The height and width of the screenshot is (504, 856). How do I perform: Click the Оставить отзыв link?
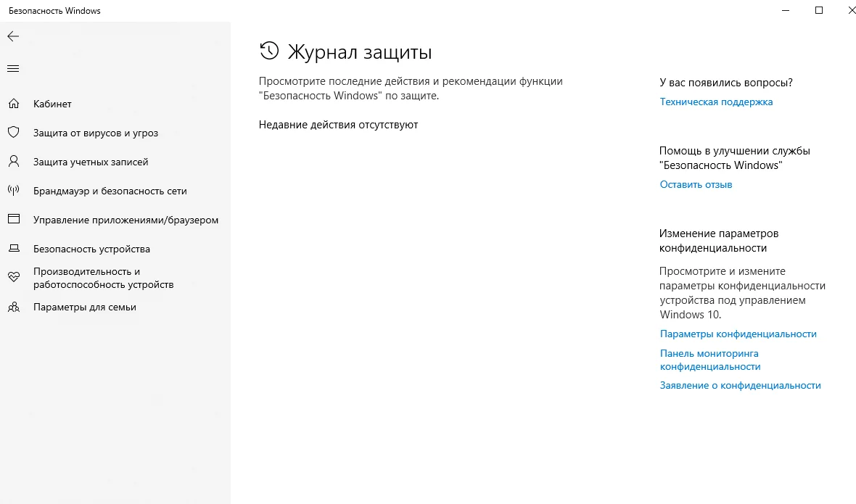(x=696, y=184)
